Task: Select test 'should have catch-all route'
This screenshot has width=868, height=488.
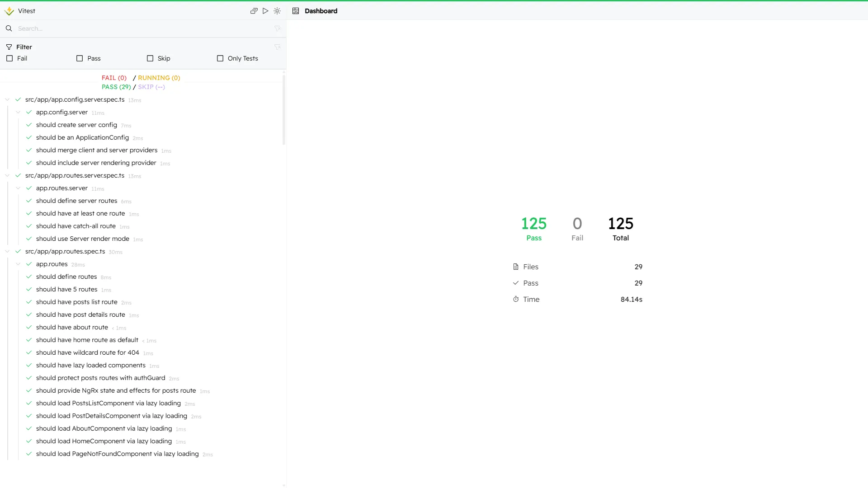Action: 75,226
